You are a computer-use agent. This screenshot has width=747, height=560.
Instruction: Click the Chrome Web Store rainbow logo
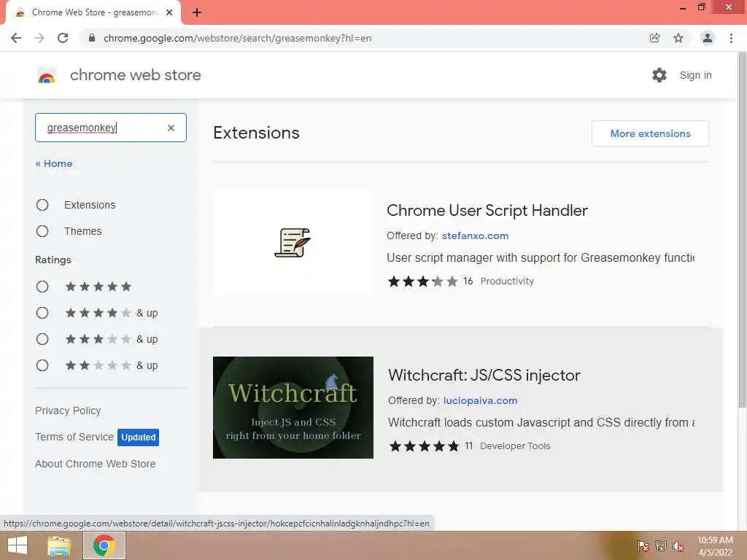tap(47, 75)
